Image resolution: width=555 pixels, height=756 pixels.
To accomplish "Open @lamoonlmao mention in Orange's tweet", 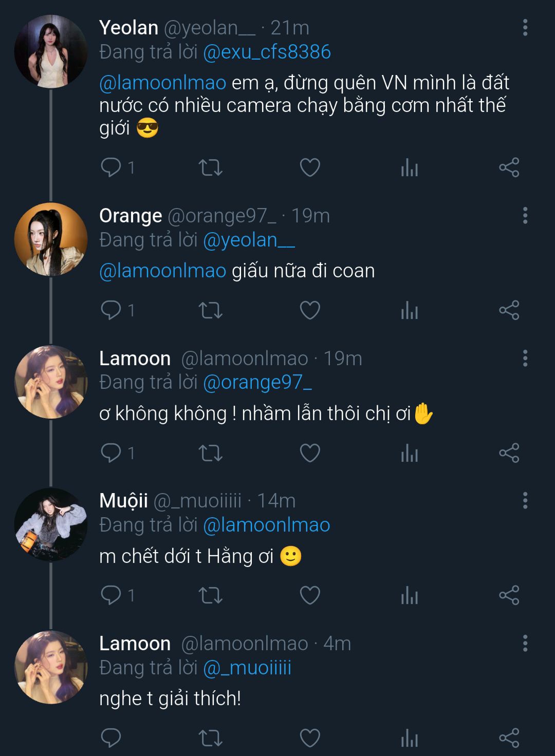I will tap(162, 271).
